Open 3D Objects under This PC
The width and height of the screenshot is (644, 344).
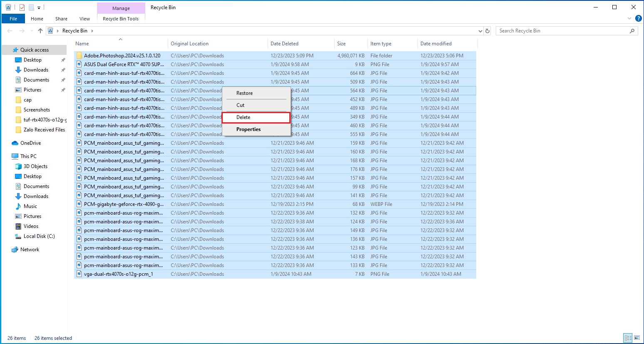tap(35, 166)
